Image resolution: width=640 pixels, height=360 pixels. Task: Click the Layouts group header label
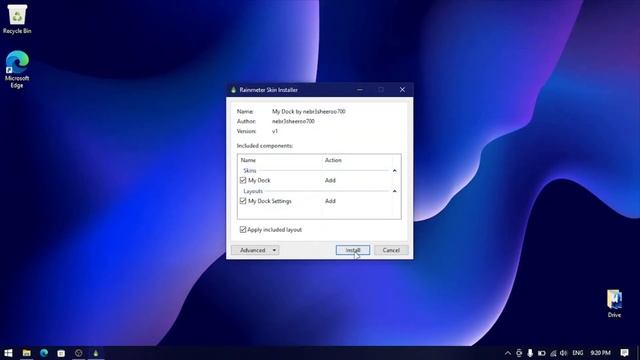pyautogui.click(x=253, y=191)
